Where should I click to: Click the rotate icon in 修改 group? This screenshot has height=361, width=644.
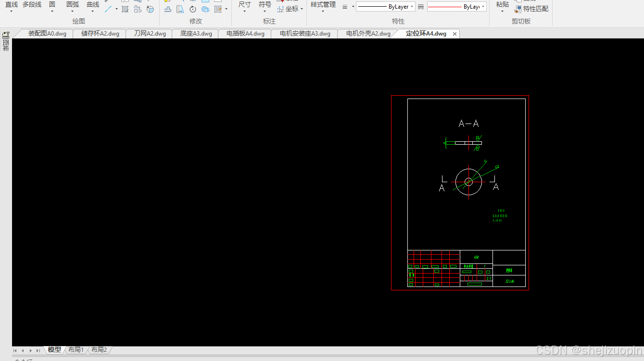point(193,9)
